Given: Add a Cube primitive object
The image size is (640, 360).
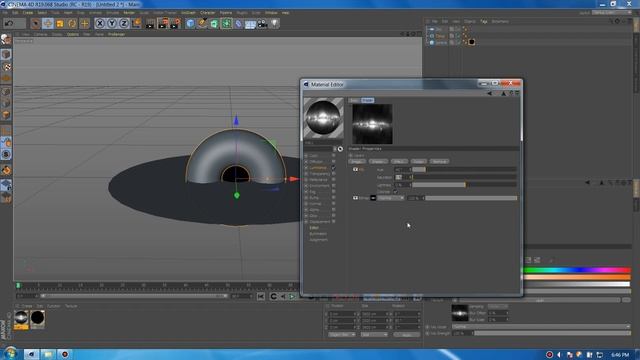Looking at the screenshot, I should [x=190, y=24].
